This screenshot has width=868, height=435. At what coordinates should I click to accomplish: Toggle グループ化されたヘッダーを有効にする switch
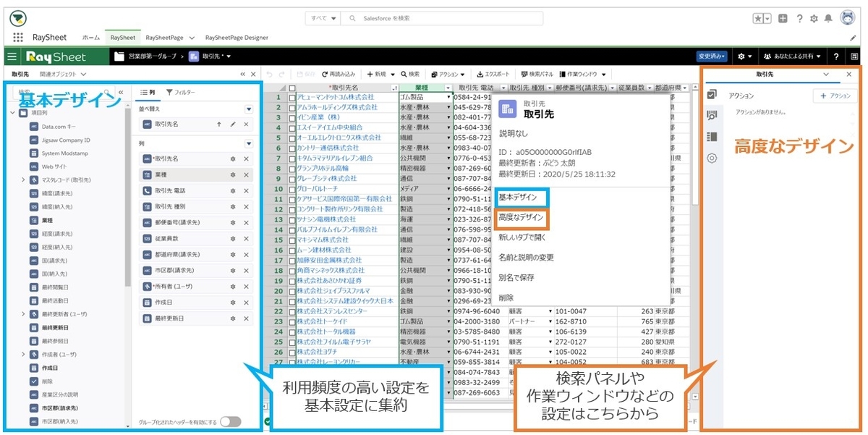230,422
